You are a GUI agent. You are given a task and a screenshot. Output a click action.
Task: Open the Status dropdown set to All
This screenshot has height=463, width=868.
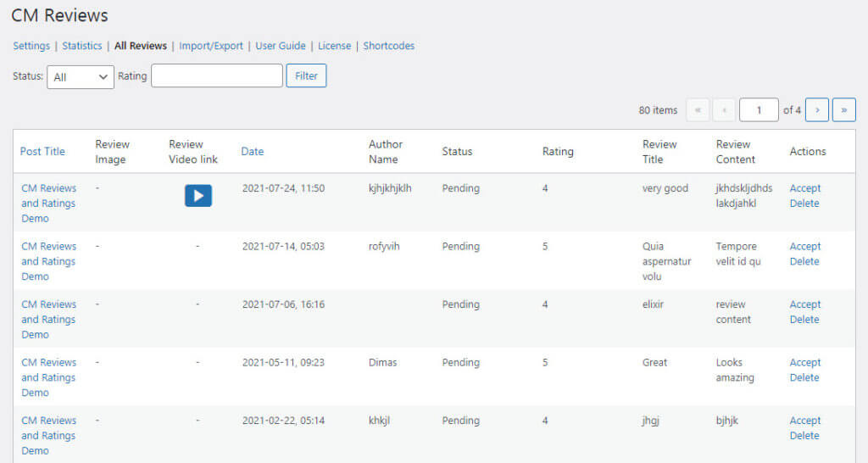pos(81,77)
